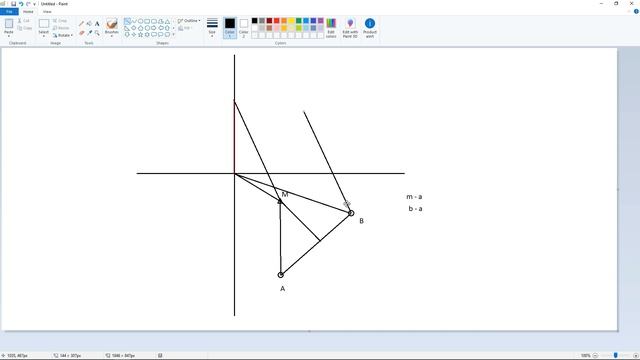Pick the green color swatch in palette
The height and width of the screenshot is (360, 640).
coord(298,20)
